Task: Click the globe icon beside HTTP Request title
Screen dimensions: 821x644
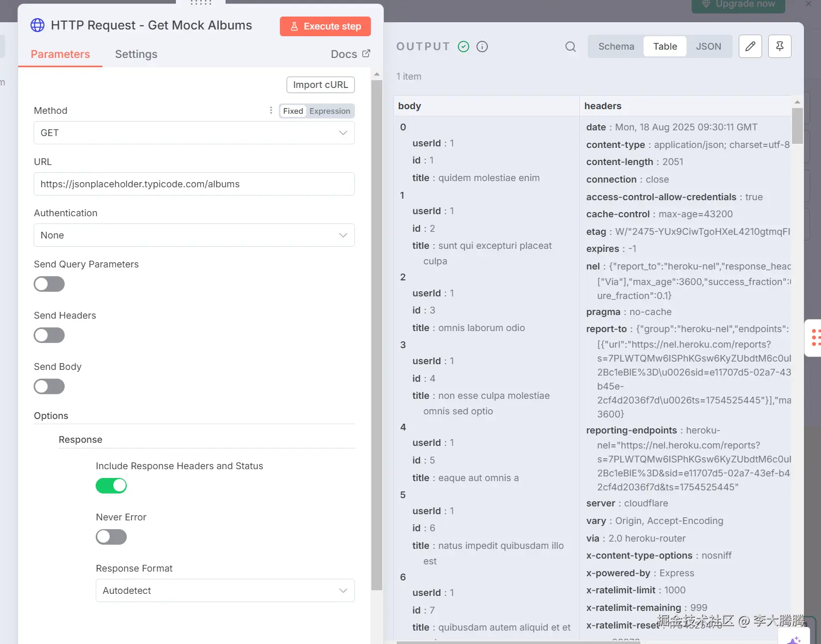Action: [37, 25]
